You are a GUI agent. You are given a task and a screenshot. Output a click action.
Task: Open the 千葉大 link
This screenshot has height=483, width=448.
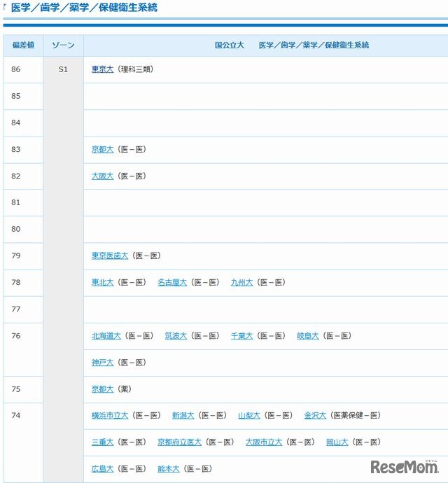pos(242,336)
